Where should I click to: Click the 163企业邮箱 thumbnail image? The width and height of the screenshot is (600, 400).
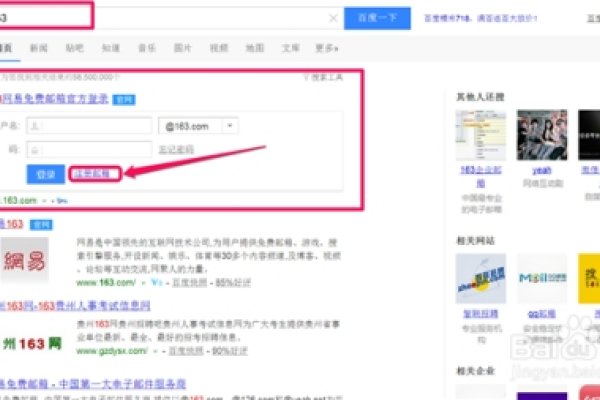tap(481, 135)
